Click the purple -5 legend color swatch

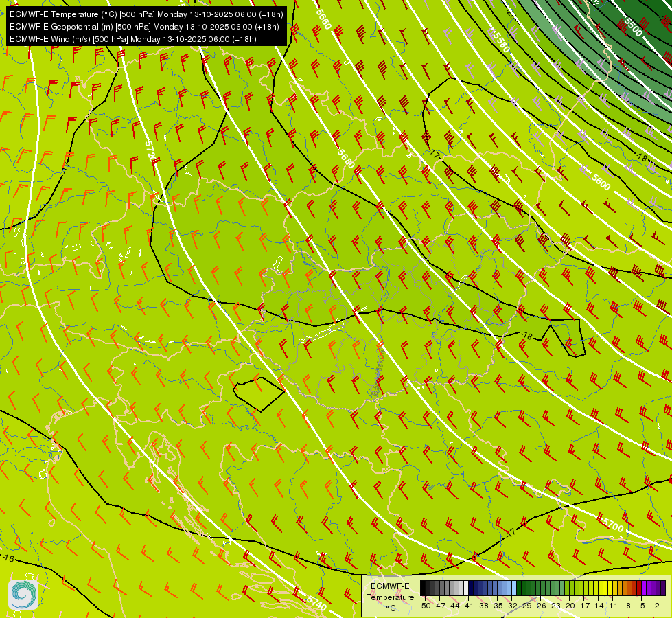pos(644,588)
